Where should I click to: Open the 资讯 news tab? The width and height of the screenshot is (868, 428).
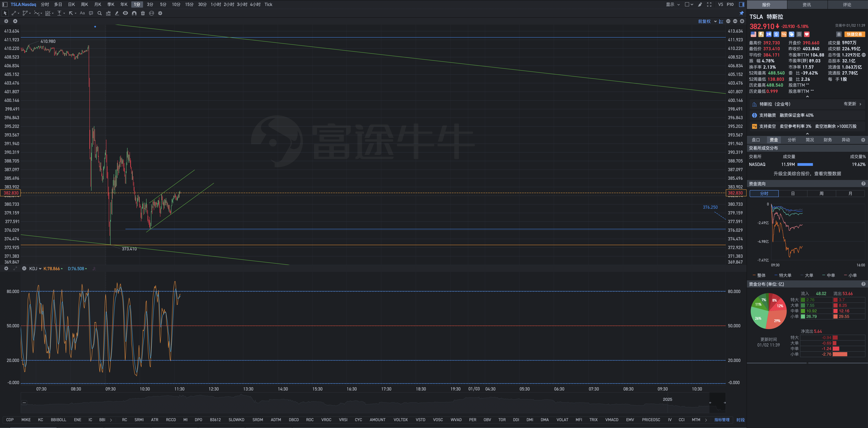(807, 5)
